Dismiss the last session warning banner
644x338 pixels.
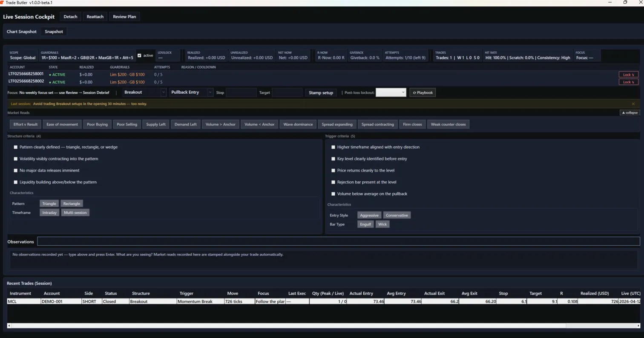coord(633,104)
